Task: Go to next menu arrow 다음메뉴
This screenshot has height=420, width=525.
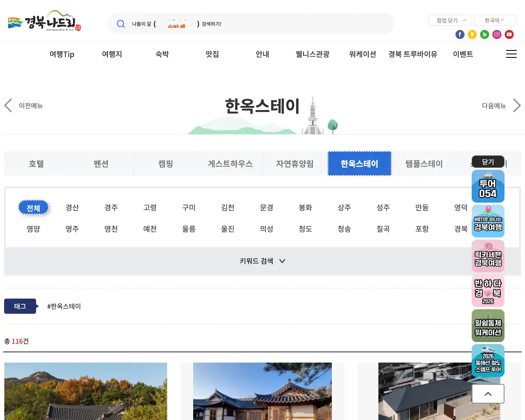Action: 501,106
